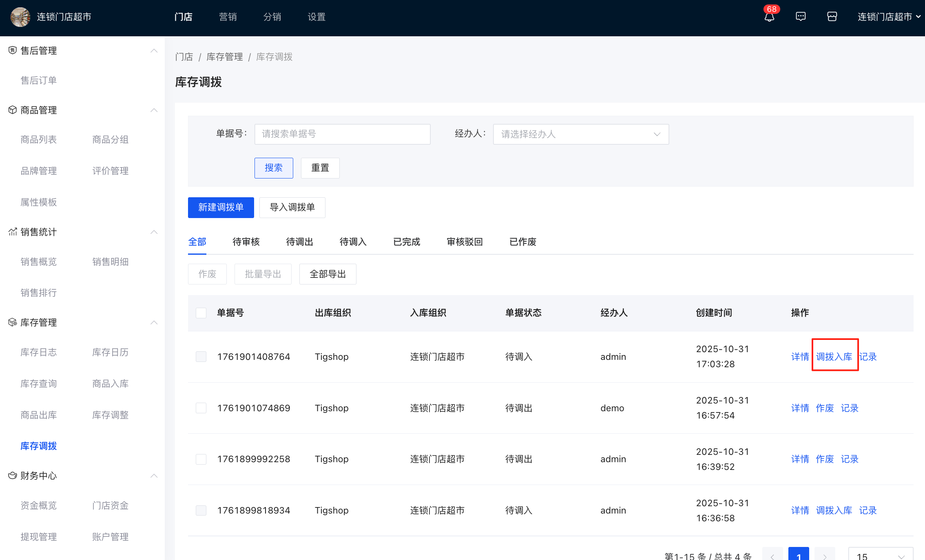Click the 财务中心 icon in sidebar
This screenshot has width=925, height=560.
click(x=12, y=475)
